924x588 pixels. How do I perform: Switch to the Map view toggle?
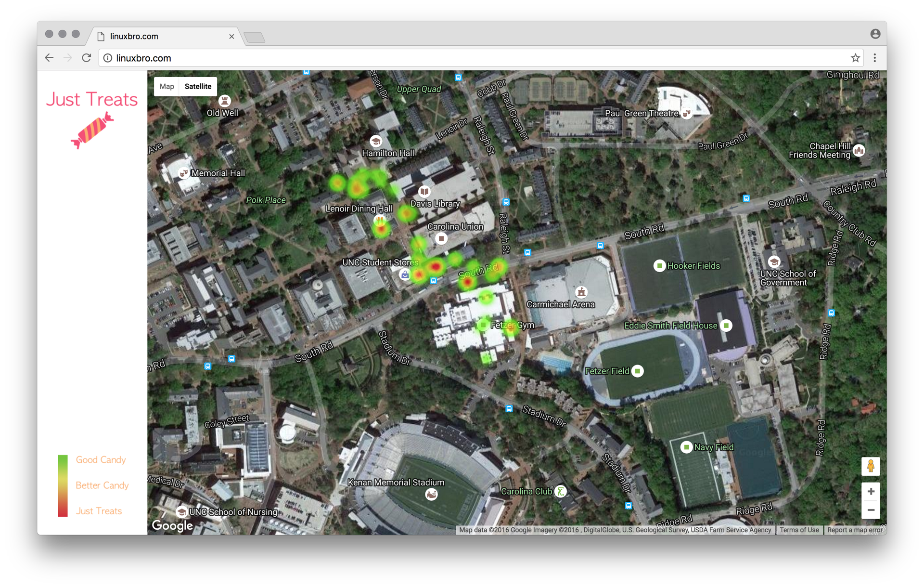tap(167, 87)
